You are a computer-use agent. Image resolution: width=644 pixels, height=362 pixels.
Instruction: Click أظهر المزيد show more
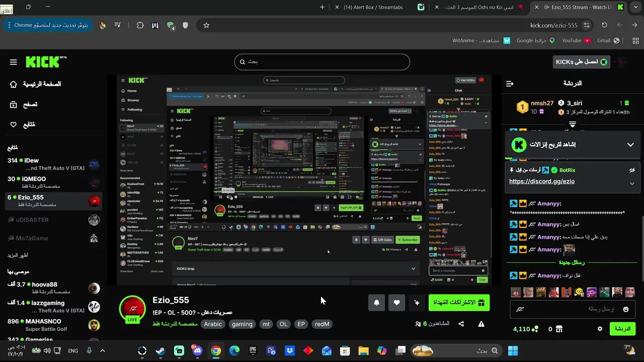point(18,255)
